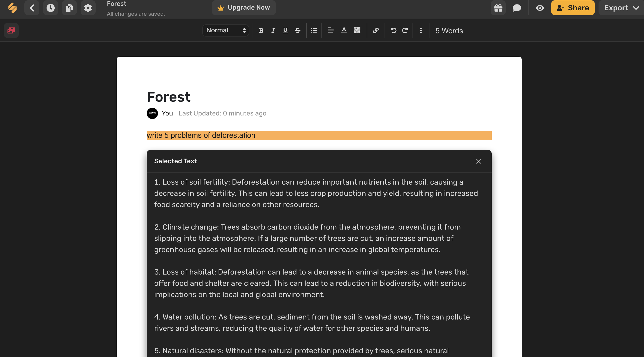Open the gift rewards icon
This screenshot has height=357, width=644.
point(498,8)
